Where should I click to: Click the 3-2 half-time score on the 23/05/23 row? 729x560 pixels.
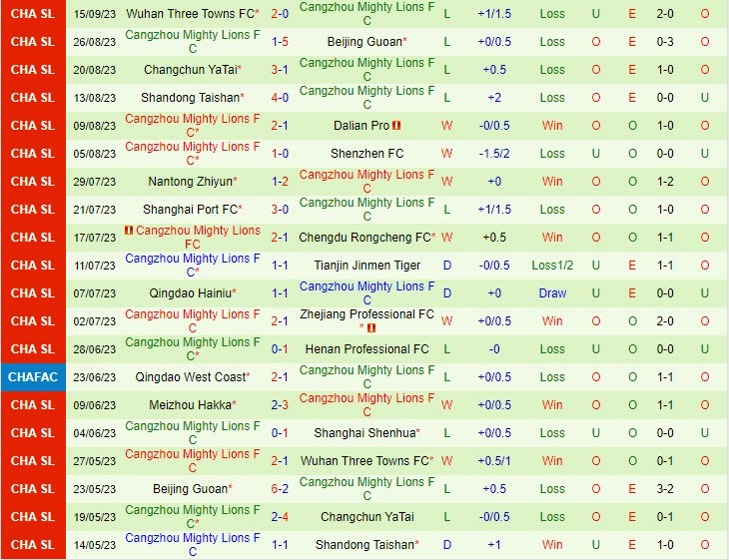coord(665,489)
